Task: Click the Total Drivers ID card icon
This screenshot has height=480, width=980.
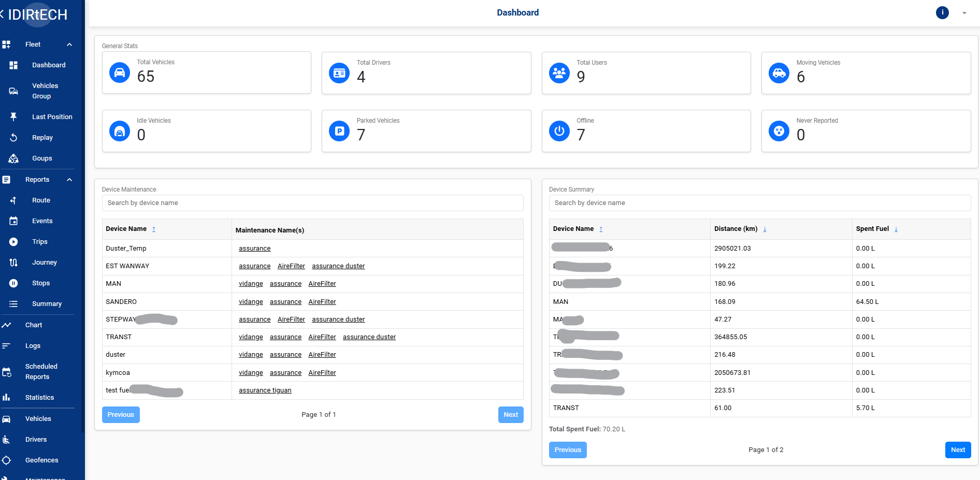Action: (339, 73)
